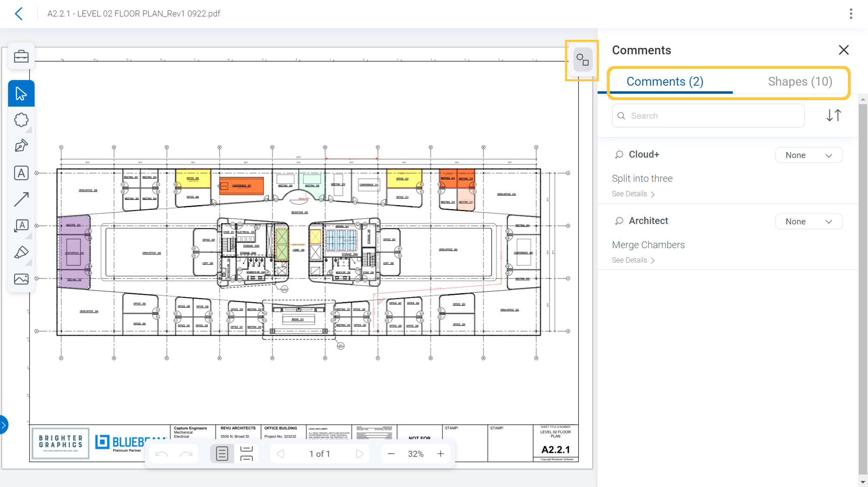The width and height of the screenshot is (868, 487).
Task: Open the markup tools briefcase
Action: pos(21,56)
